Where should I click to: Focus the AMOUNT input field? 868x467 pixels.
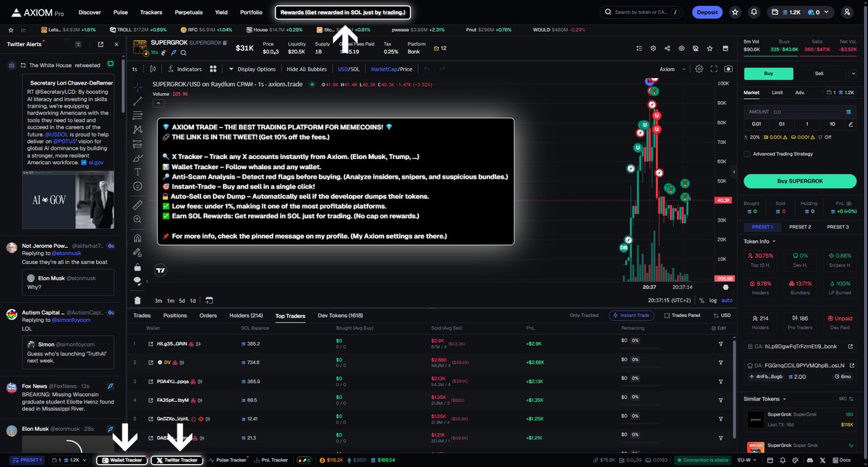799,112
